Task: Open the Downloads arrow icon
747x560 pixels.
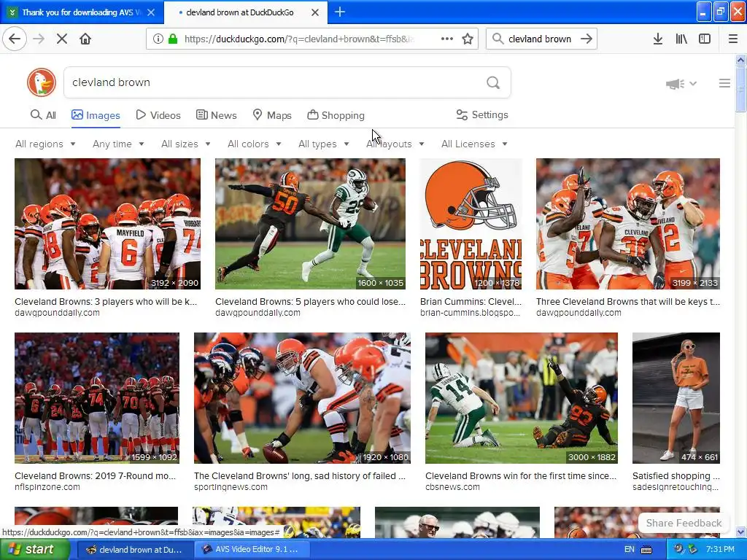Action: point(657,39)
